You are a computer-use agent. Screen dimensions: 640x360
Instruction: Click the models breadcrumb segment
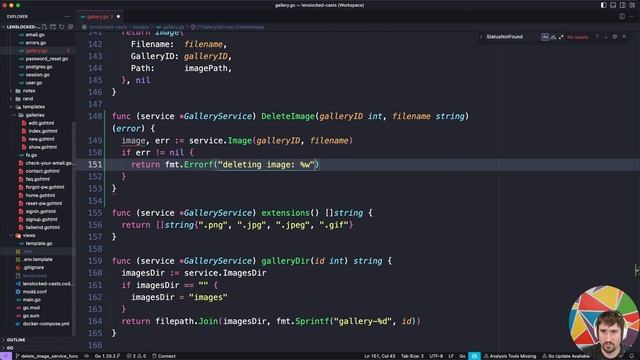click(140, 27)
